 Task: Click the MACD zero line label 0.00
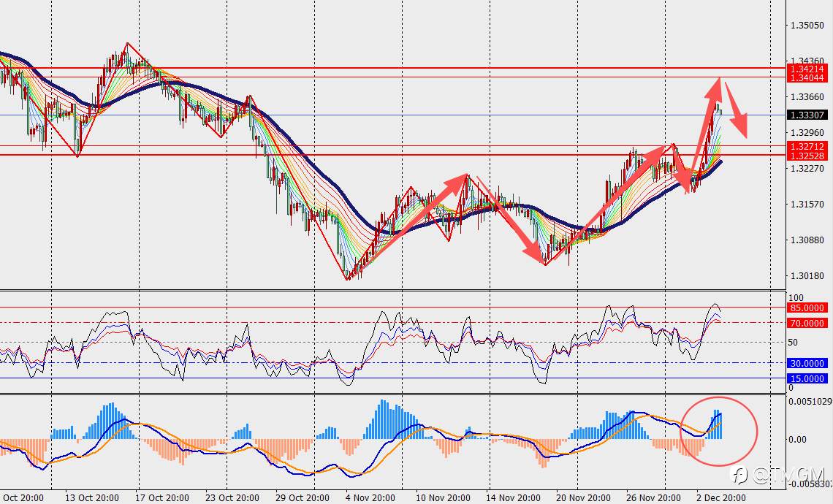coord(797,440)
